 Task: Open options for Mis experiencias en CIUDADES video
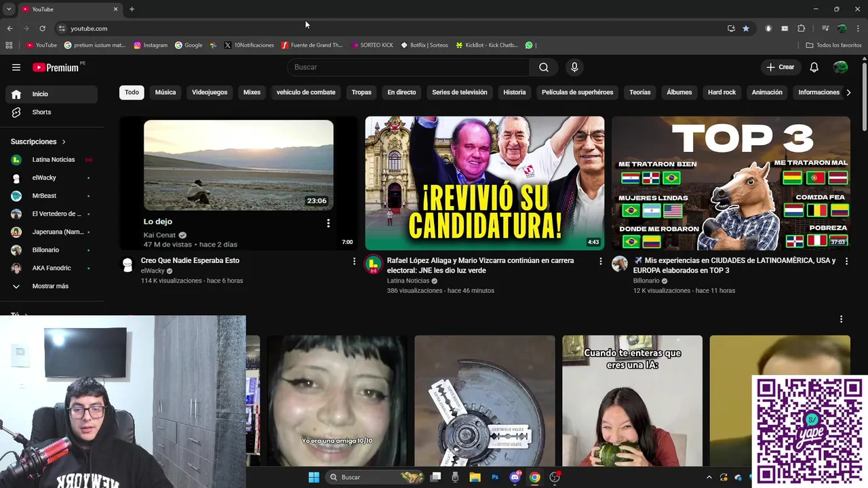(846, 261)
